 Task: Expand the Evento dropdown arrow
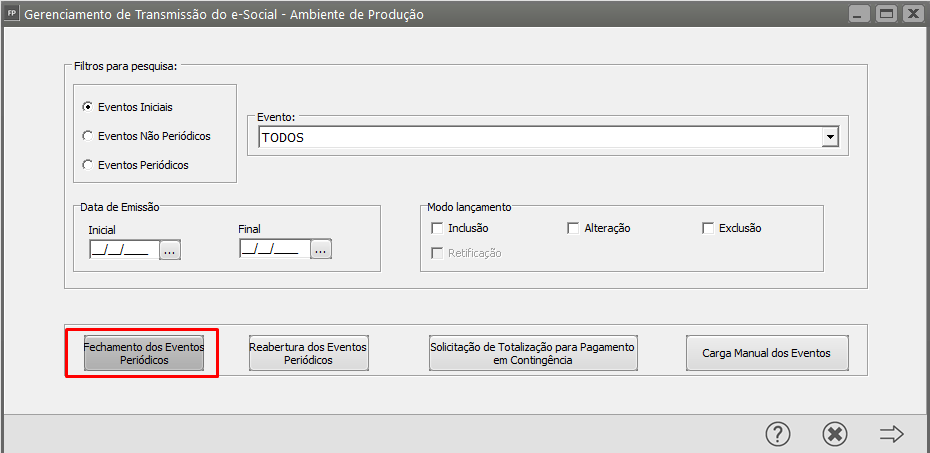point(829,138)
